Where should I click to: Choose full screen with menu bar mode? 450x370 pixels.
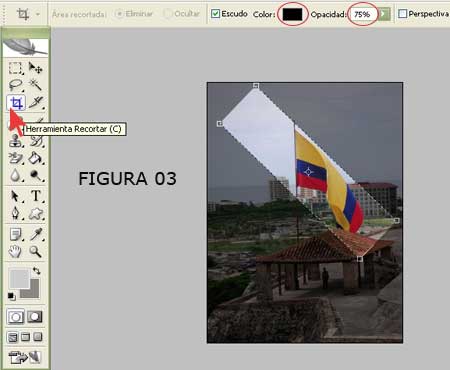pyautogui.click(x=25, y=337)
